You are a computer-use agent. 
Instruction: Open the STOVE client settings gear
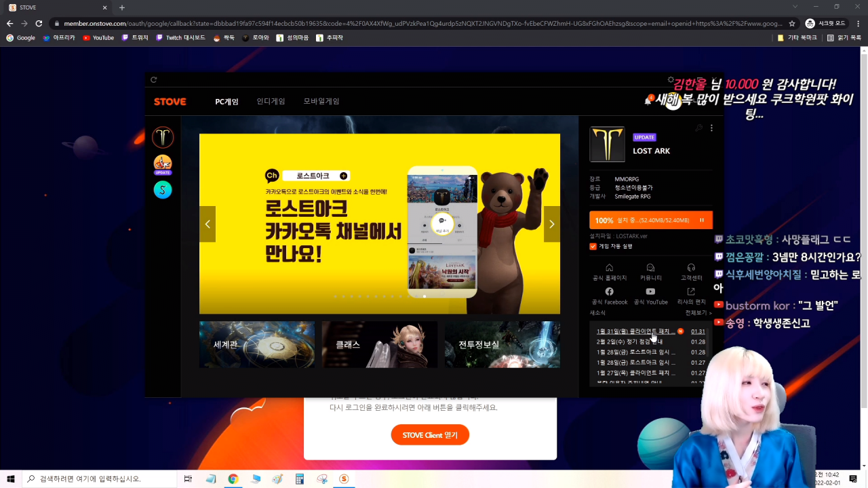(671, 80)
